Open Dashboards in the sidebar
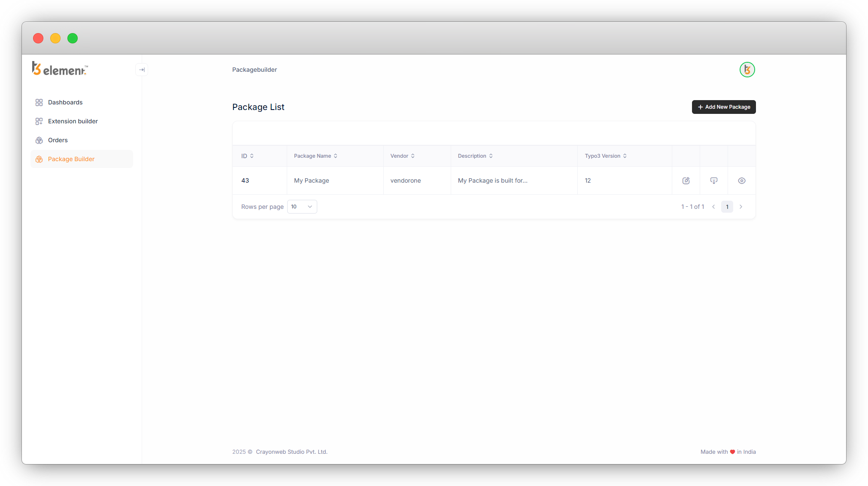The width and height of the screenshot is (868, 486). 65,102
